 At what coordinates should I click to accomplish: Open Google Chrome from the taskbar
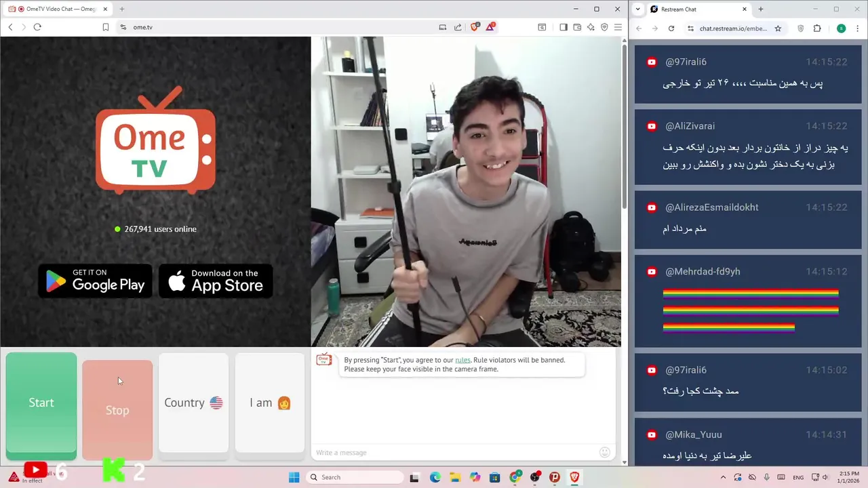point(515,477)
